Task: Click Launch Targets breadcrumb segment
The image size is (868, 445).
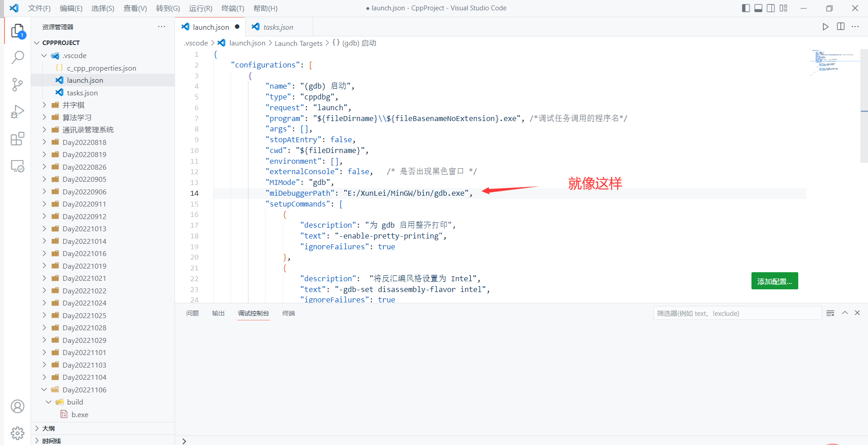Action: [298, 43]
